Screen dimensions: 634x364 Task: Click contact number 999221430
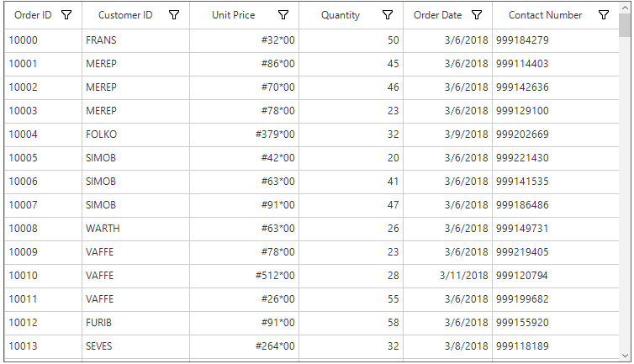coord(556,158)
